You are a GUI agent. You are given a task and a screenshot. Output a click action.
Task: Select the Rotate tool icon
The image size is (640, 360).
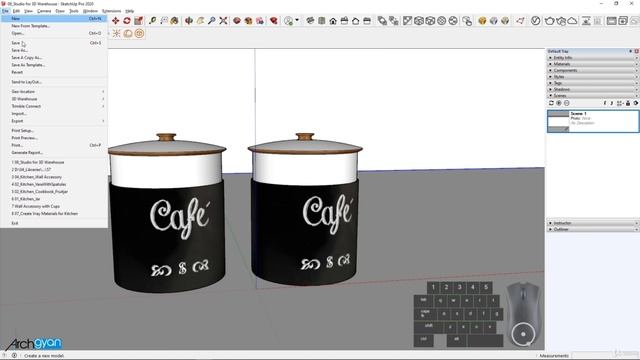(x=127, y=21)
